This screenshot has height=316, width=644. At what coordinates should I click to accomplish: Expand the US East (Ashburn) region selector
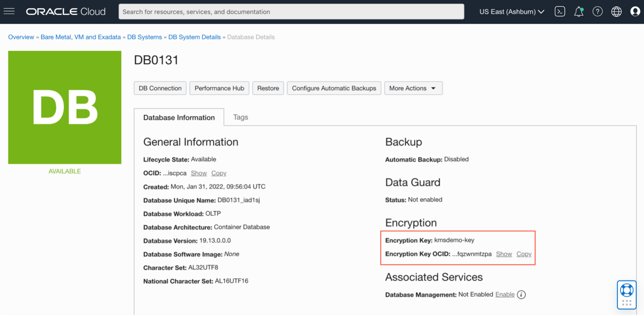(x=512, y=12)
